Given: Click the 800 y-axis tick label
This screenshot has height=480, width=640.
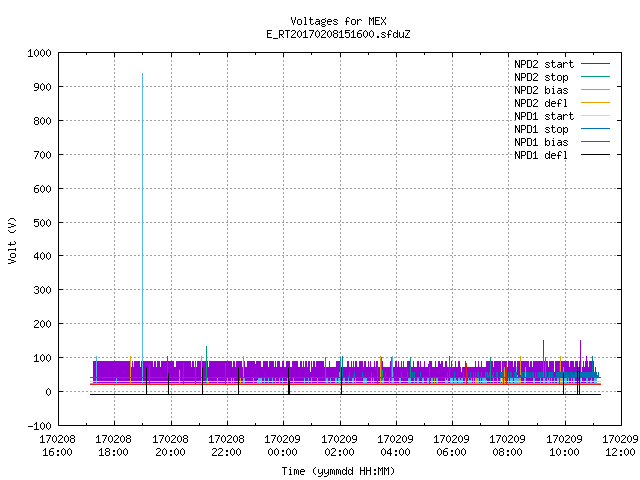Looking at the screenshot, I should coord(42,121).
